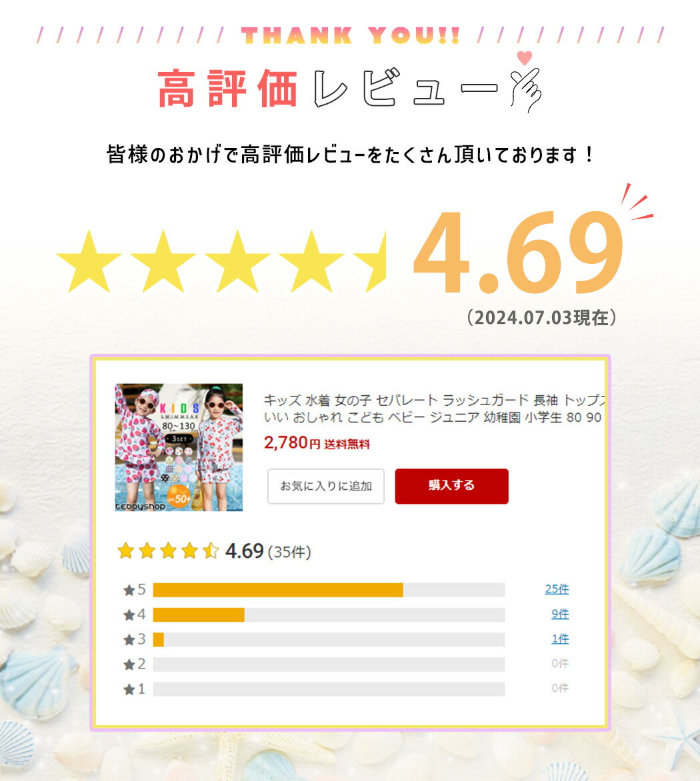Click the small half-filled star beside 4.69
700x781 pixels.
[211, 551]
